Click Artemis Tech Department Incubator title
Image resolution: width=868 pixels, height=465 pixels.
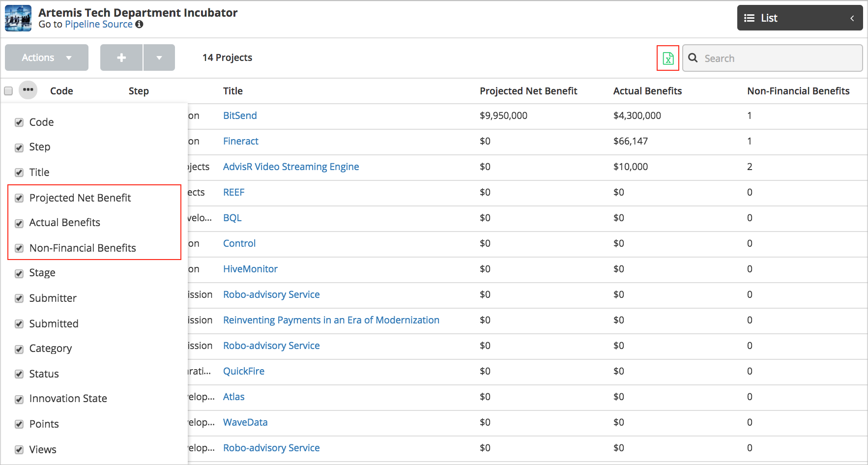[138, 12]
